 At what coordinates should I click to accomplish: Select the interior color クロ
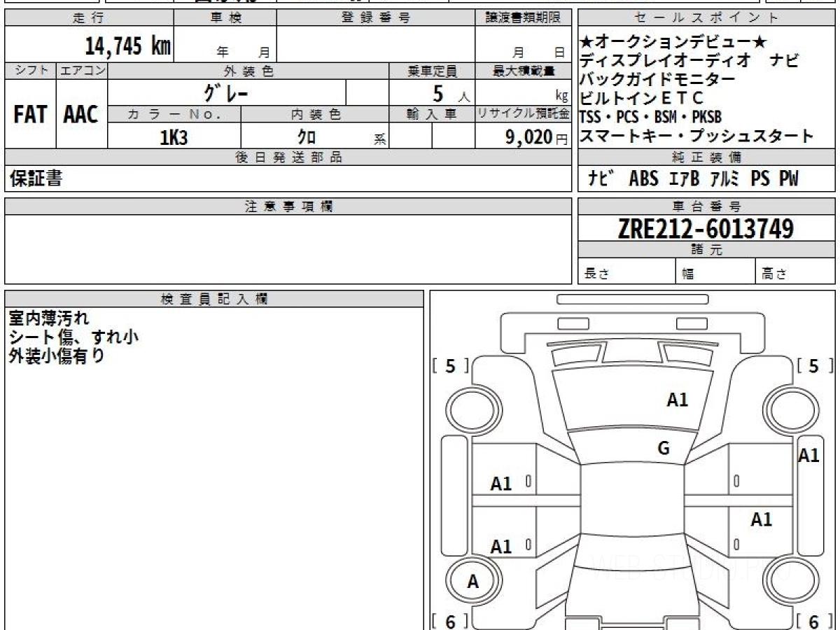[x=307, y=137]
